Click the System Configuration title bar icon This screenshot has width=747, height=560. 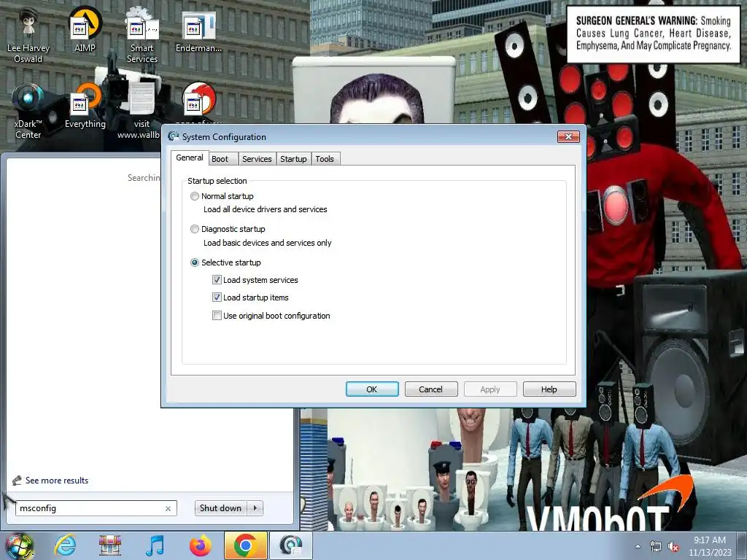tap(173, 136)
